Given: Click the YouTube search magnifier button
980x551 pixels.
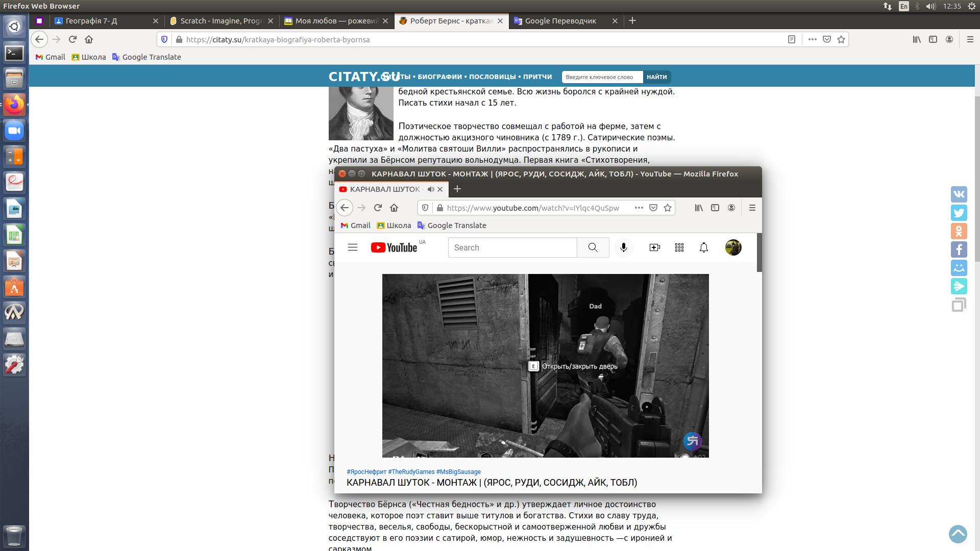Looking at the screenshot, I should coord(593,247).
